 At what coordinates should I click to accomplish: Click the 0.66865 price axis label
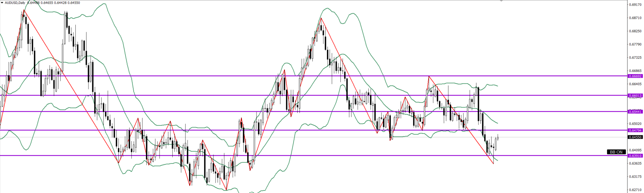635,71
